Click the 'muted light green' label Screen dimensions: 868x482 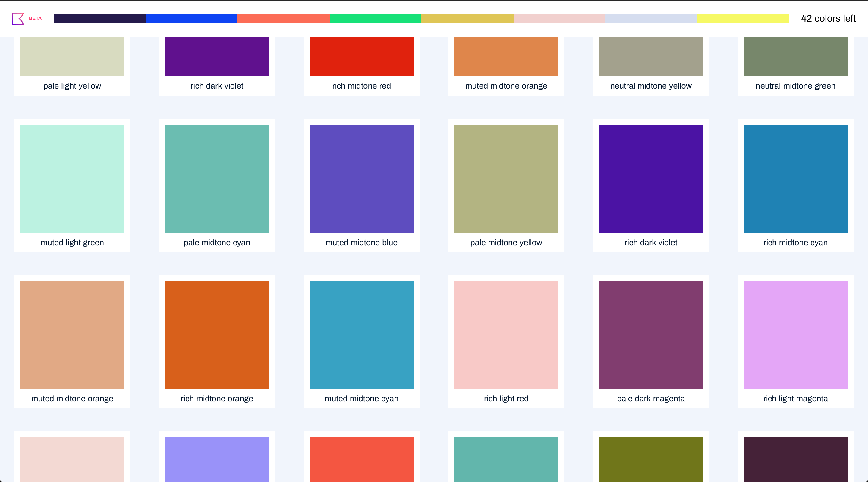(x=72, y=243)
